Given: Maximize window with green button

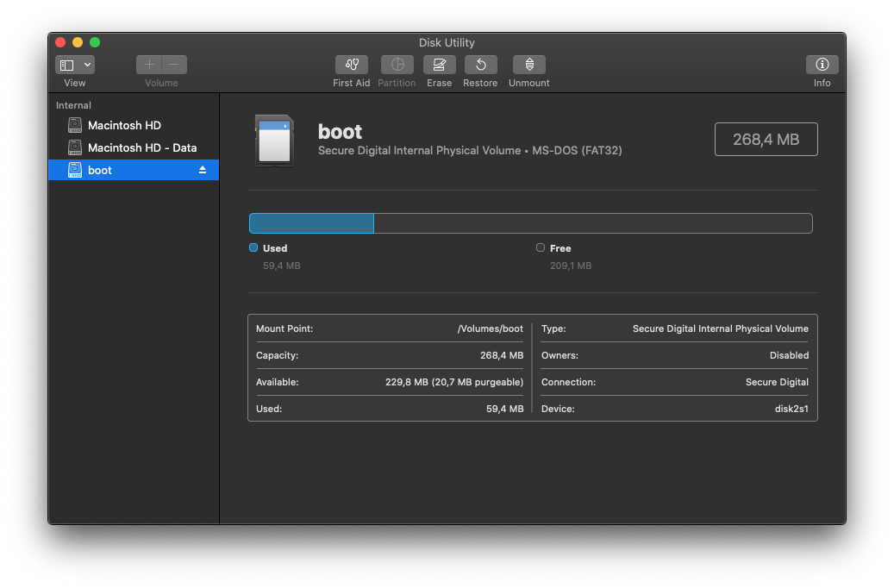Looking at the screenshot, I should [x=95, y=42].
